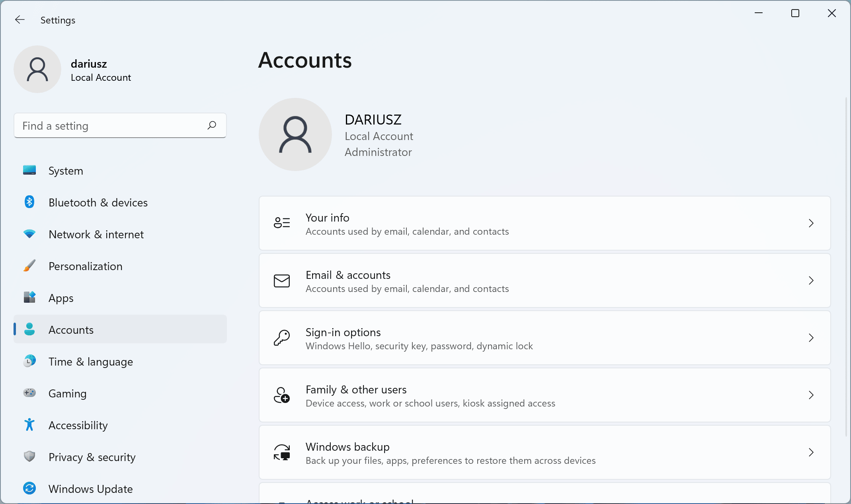The height and width of the screenshot is (504, 851).
Task: Click the Accessibility figure icon
Action: (x=29, y=425)
